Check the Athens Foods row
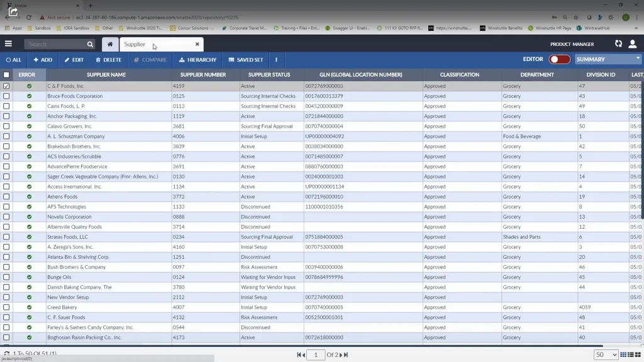The height and width of the screenshot is (362, 644). pyautogui.click(x=6, y=197)
